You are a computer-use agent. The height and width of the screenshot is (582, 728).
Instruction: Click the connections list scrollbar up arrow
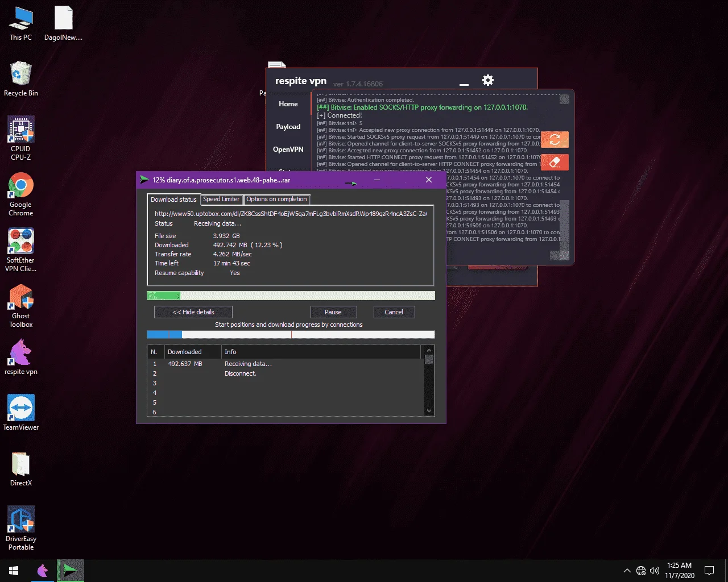click(429, 350)
